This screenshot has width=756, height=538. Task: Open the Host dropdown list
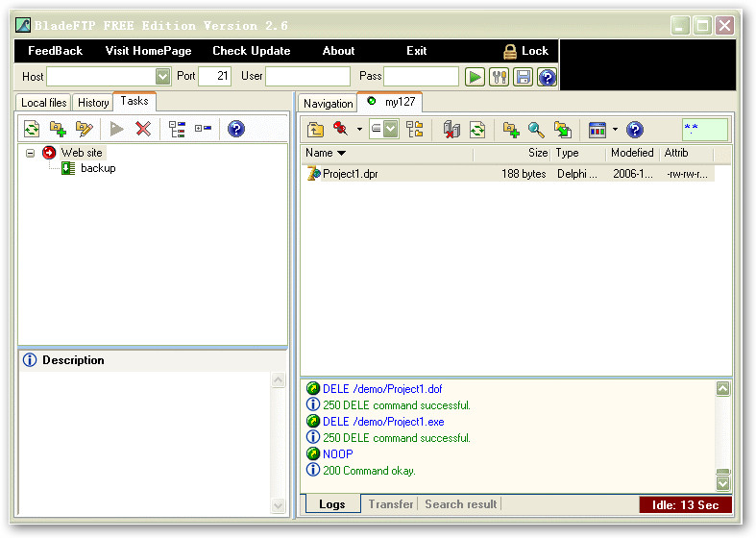[163, 76]
